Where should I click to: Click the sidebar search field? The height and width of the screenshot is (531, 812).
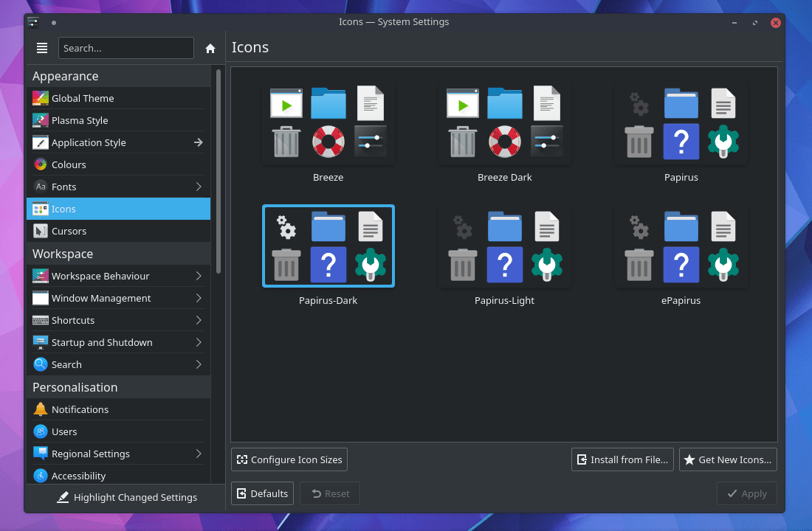(125, 48)
